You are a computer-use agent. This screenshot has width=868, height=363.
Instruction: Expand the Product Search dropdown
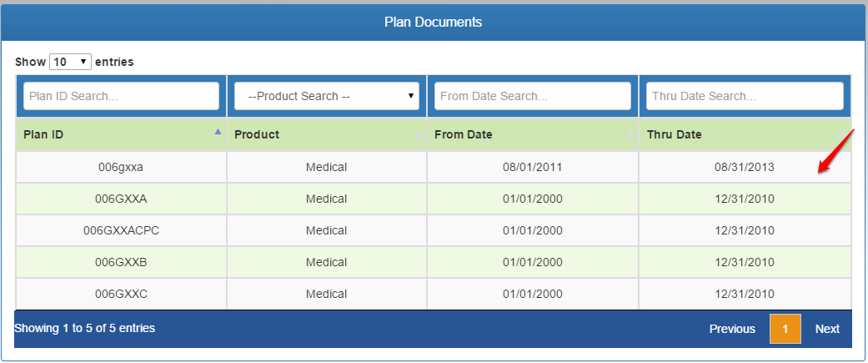(327, 96)
